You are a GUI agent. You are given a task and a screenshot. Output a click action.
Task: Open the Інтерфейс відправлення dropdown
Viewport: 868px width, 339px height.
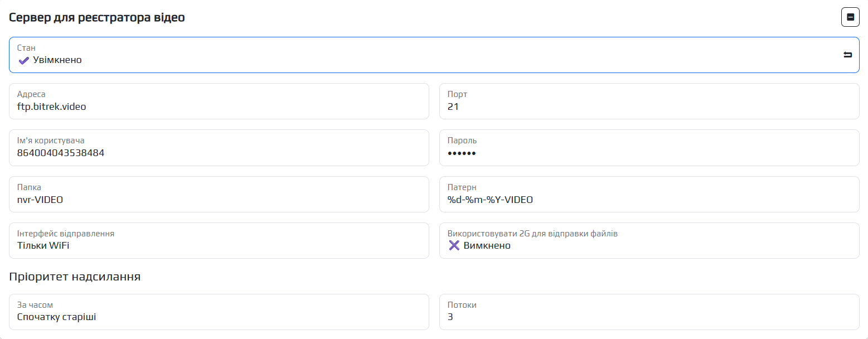219,240
